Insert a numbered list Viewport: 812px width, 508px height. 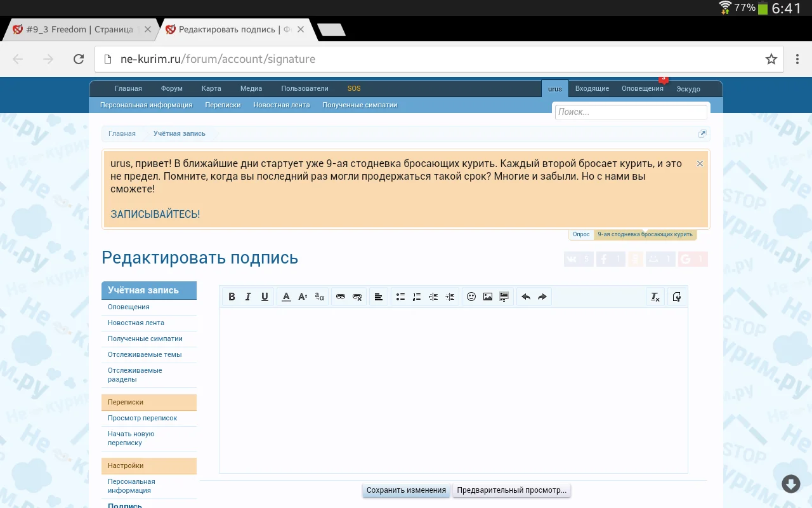(417, 296)
